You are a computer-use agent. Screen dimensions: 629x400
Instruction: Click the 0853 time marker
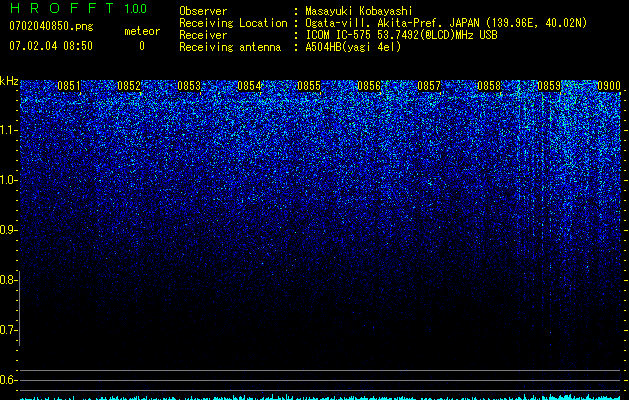[x=189, y=86]
